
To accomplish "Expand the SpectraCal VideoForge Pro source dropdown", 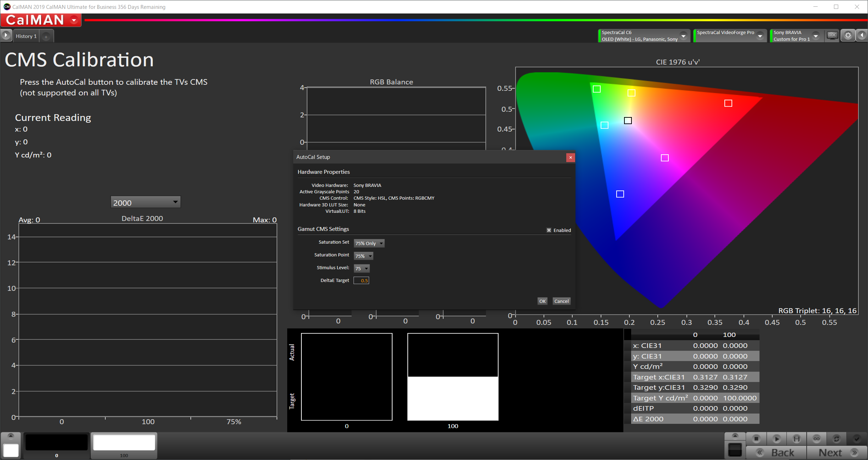I will [x=760, y=36].
